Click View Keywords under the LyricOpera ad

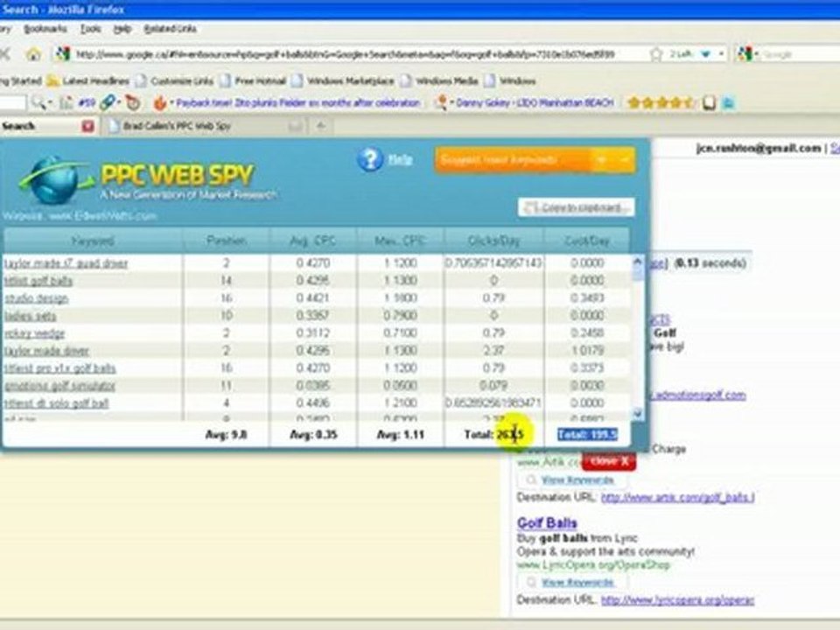pos(577,582)
